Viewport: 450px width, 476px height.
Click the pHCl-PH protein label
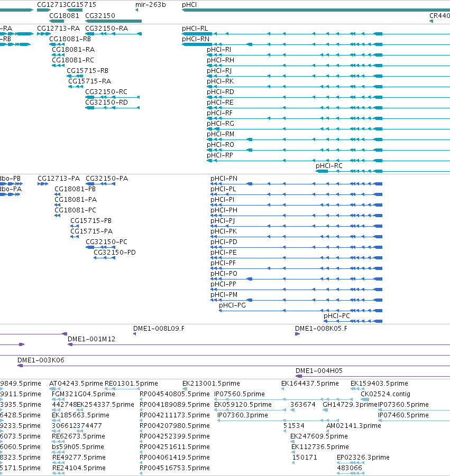pyautogui.click(x=224, y=210)
